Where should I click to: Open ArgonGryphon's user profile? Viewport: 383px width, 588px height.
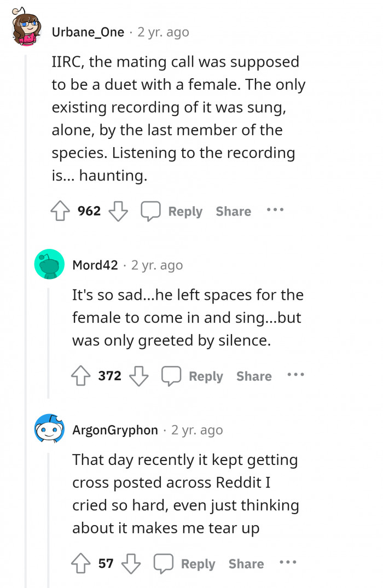tap(115, 430)
